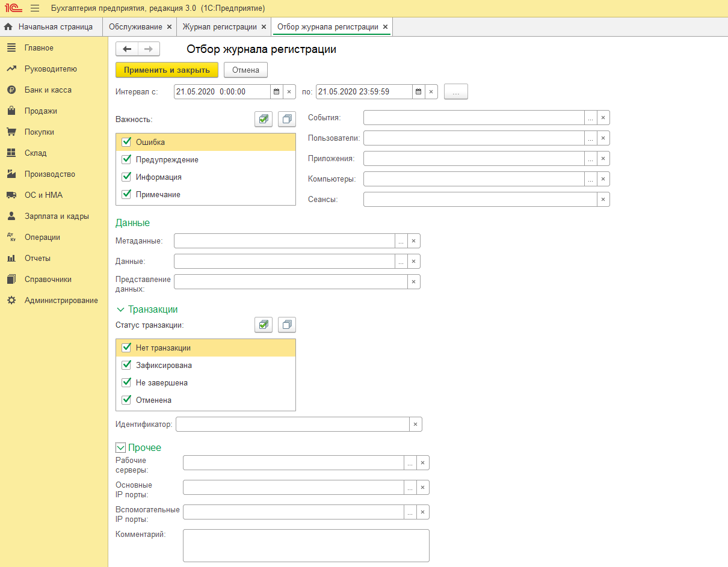Switch to Журнал регистрации tab
Image resolution: width=728 pixels, height=567 pixels.
point(219,27)
